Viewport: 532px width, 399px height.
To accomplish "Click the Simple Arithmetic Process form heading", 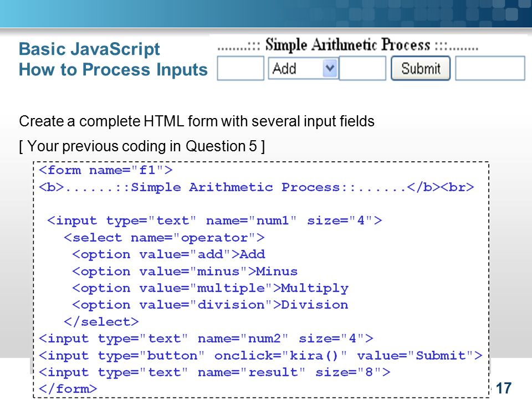I will [347, 45].
